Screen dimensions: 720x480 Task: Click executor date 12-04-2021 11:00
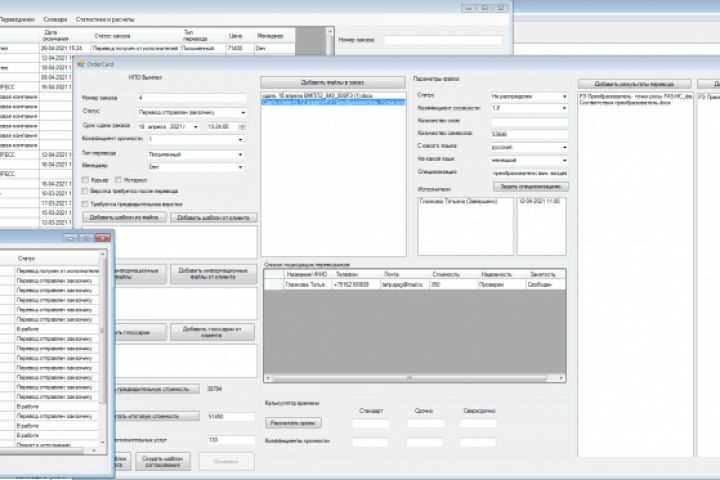pos(540,201)
